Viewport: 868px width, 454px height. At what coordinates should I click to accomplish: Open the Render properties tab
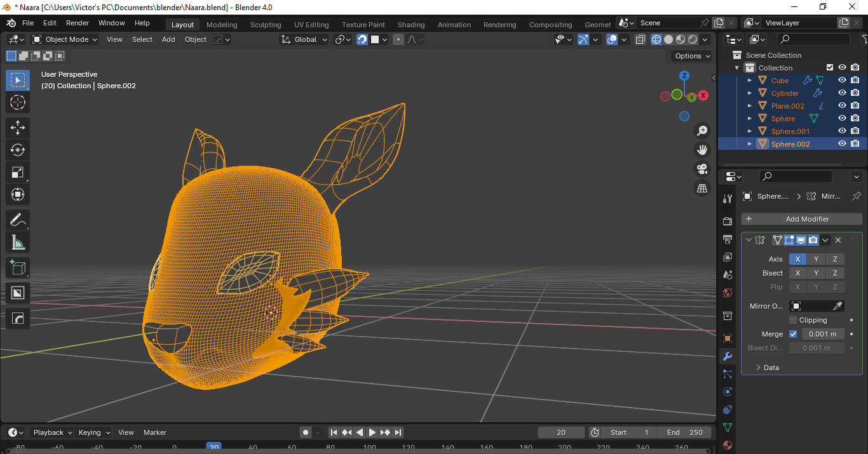pyautogui.click(x=728, y=221)
